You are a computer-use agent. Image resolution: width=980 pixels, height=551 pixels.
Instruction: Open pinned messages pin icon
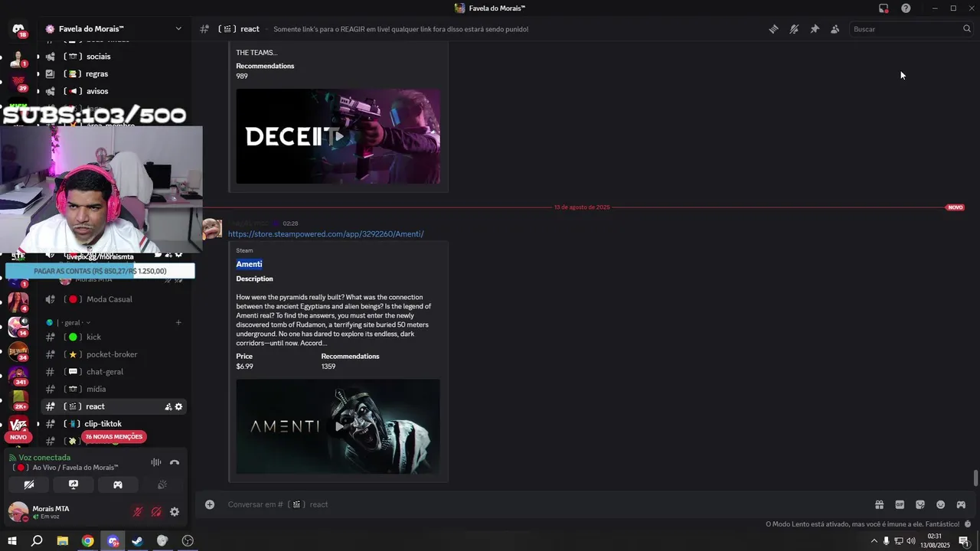point(815,29)
